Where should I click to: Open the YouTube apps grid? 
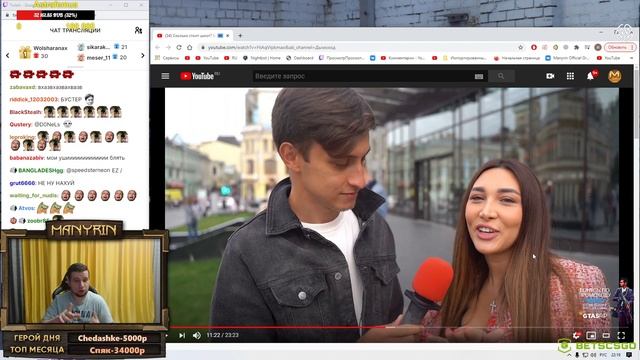click(570, 76)
